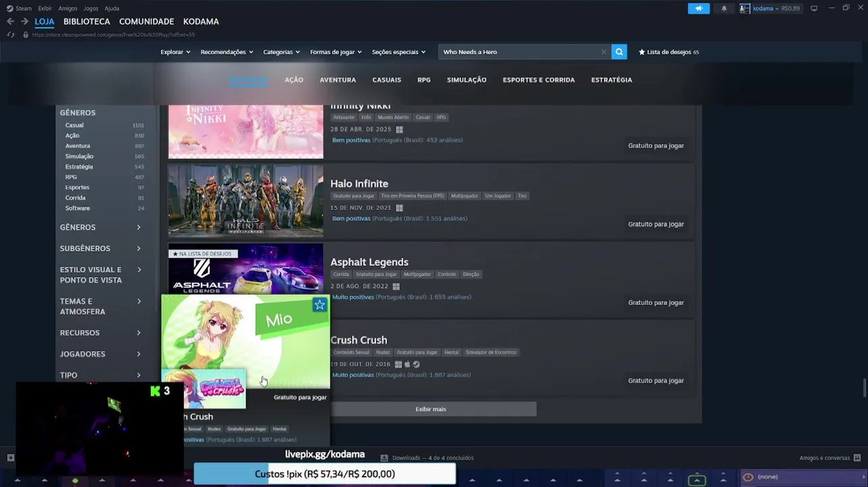Open the Asphalt Legends title
The height and width of the screenshot is (487, 868).
pyautogui.click(x=369, y=262)
